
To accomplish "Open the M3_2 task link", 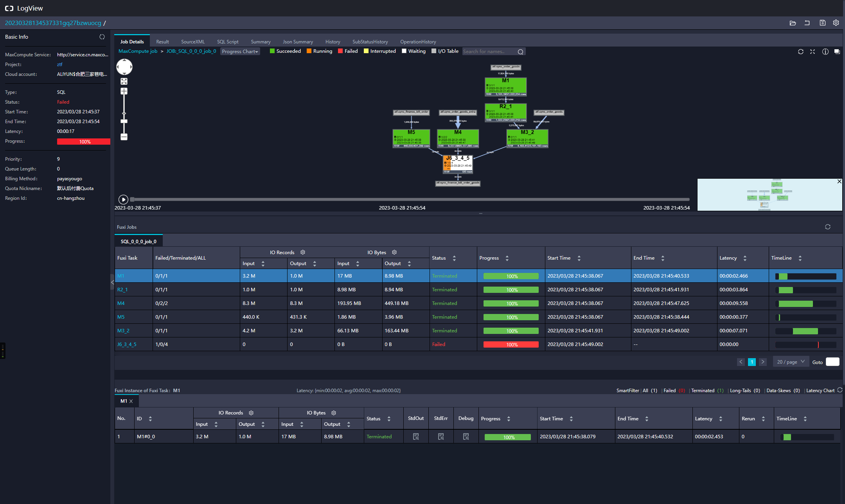I will [123, 331].
